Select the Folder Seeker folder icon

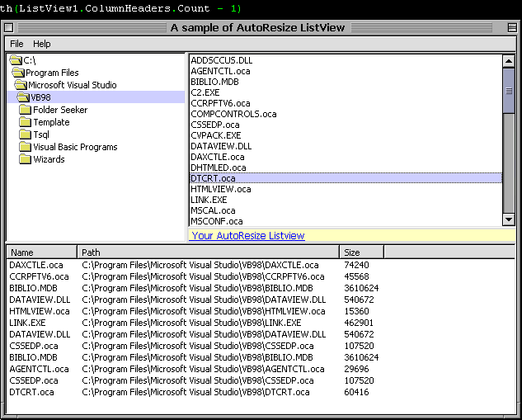coord(26,110)
